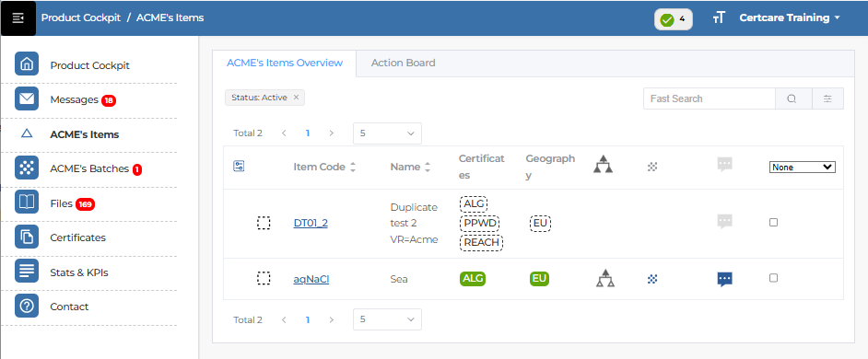Open batches dots icon in aqNaCl row
The width and height of the screenshot is (868, 359).
(x=652, y=279)
